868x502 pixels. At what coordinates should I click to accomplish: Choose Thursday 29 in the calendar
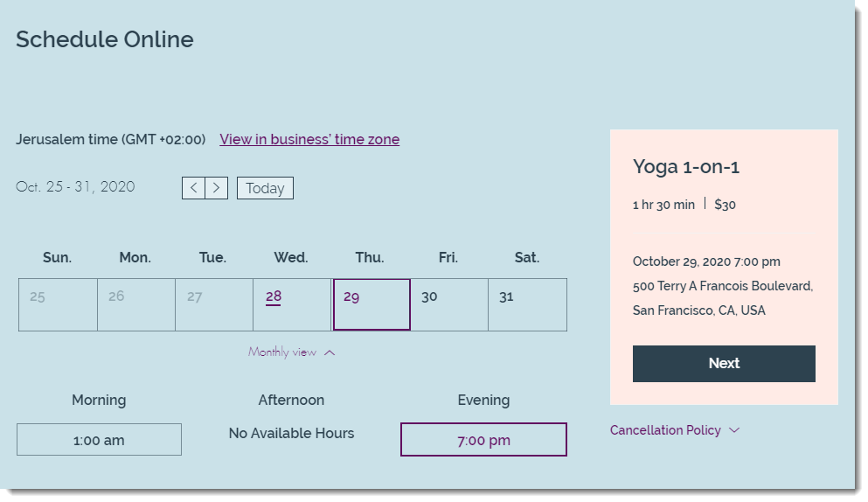pyautogui.click(x=372, y=304)
